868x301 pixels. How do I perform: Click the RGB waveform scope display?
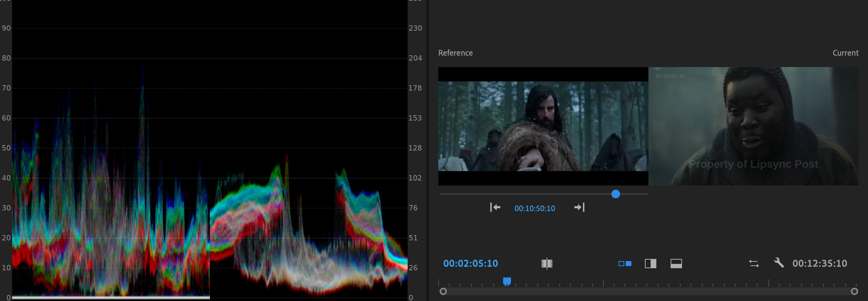click(210, 150)
